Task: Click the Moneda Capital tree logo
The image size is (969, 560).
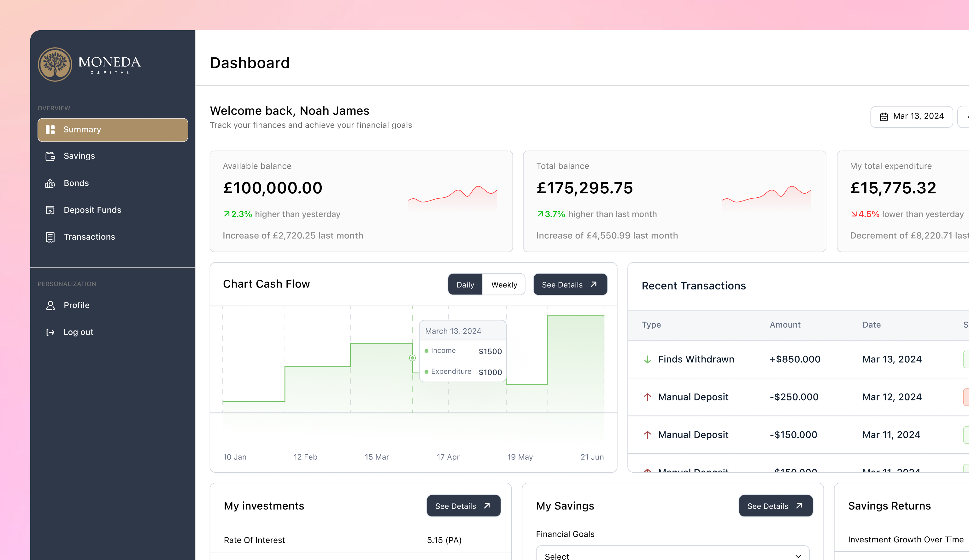Action: click(x=55, y=64)
